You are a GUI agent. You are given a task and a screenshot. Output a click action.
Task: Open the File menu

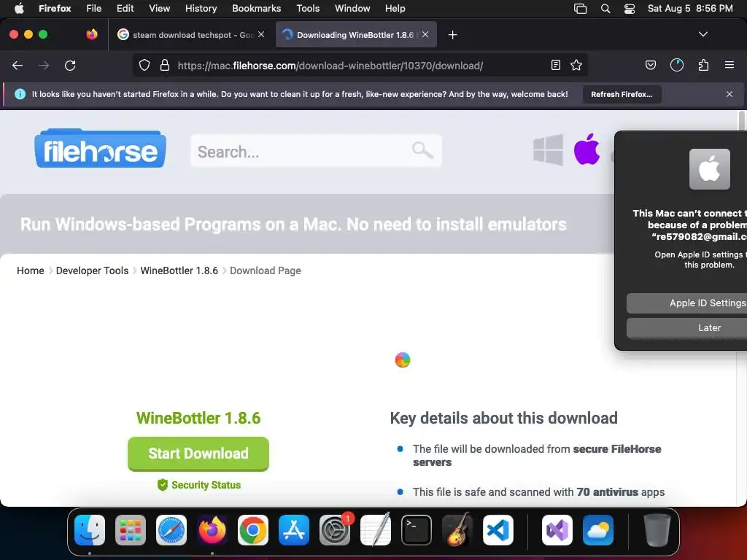coord(94,8)
